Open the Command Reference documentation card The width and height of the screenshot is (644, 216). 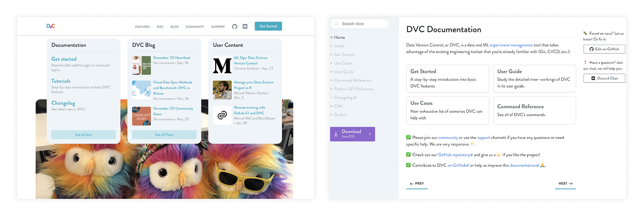(x=534, y=111)
